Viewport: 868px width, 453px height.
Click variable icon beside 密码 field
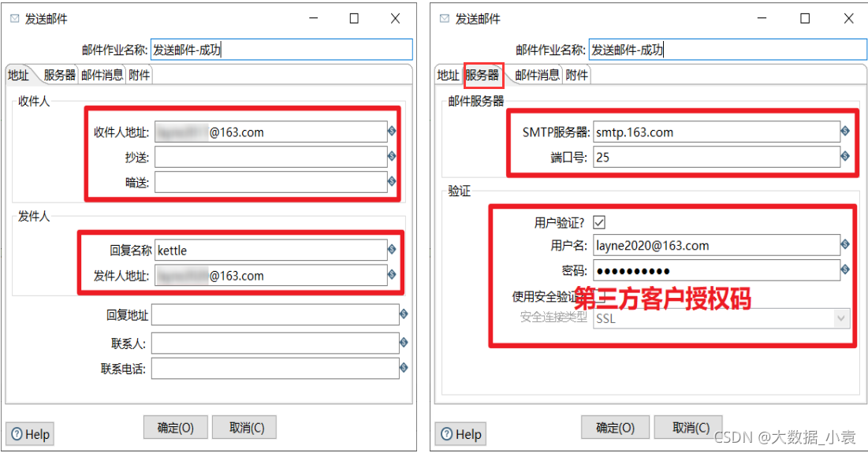(x=845, y=269)
